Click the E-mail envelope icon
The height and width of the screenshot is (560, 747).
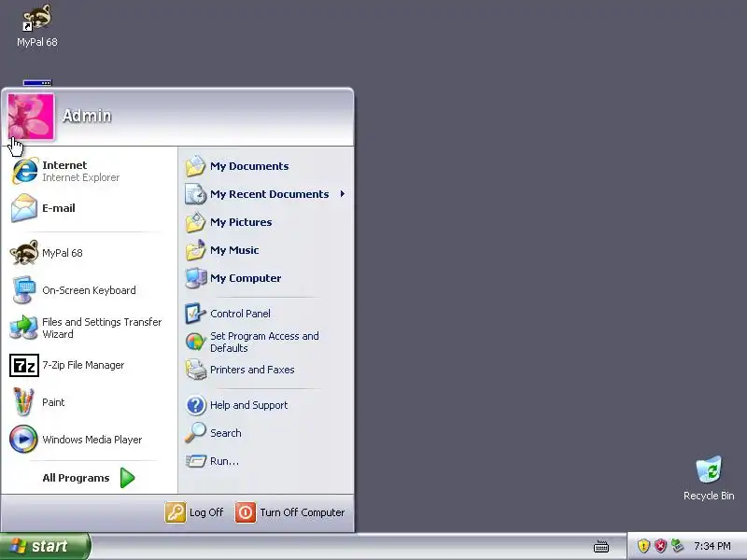pyautogui.click(x=24, y=208)
